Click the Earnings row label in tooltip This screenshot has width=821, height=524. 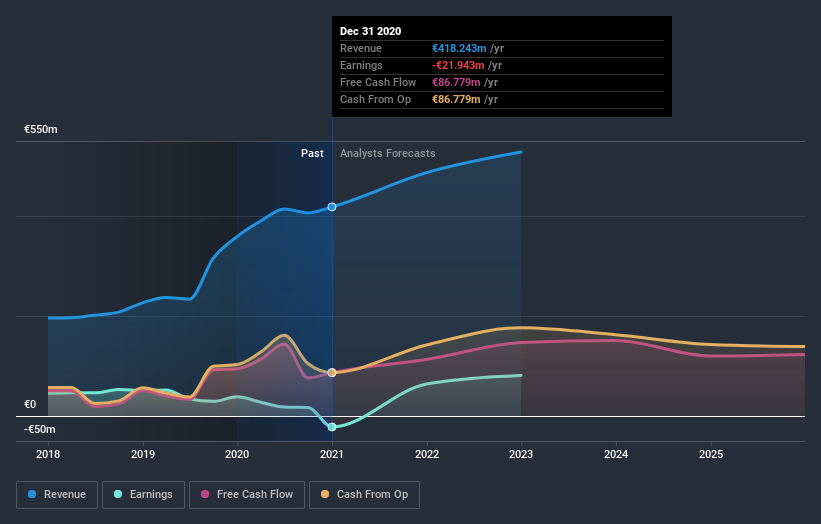coord(361,65)
